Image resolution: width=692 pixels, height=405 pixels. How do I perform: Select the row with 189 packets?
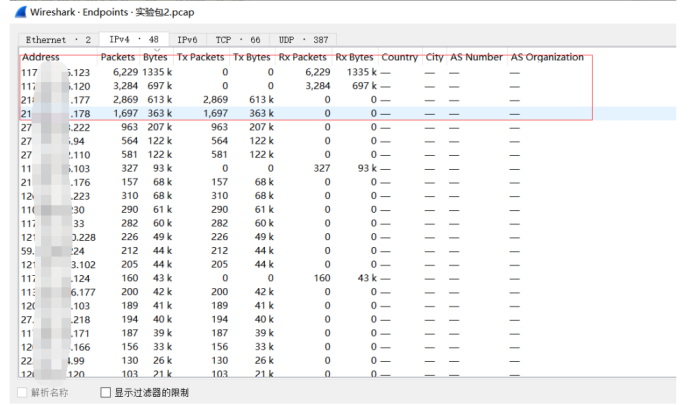348,306
